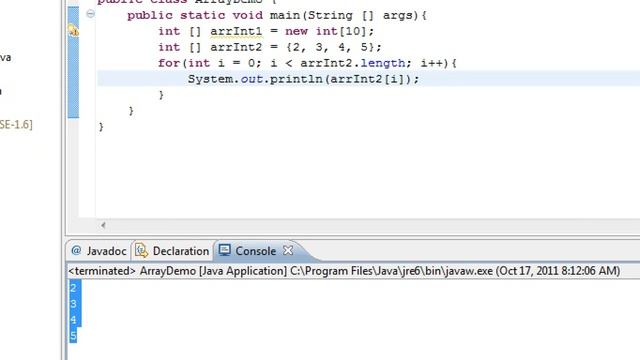Select the Console tab
Image resolution: width=640 pixels, height=360 pixels.
[x=256, y=251]
